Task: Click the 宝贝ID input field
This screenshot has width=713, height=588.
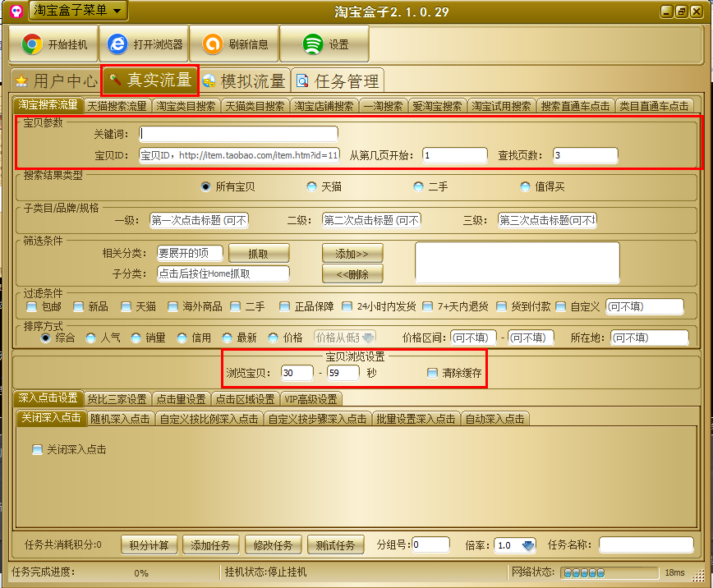Action: pyautogui.click(x=239, y=155)
